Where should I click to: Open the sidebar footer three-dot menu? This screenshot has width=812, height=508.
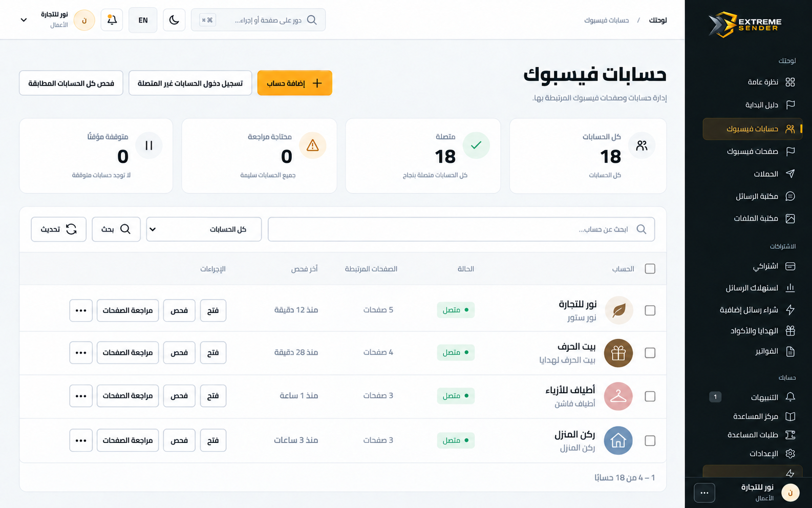(x=704, y=493)
